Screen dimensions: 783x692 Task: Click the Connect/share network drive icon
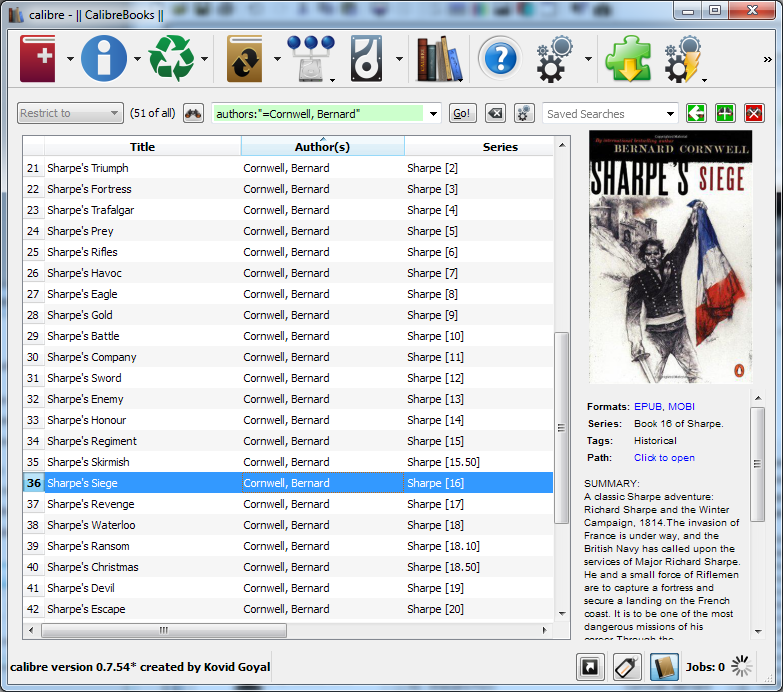(x=311, y=58)
